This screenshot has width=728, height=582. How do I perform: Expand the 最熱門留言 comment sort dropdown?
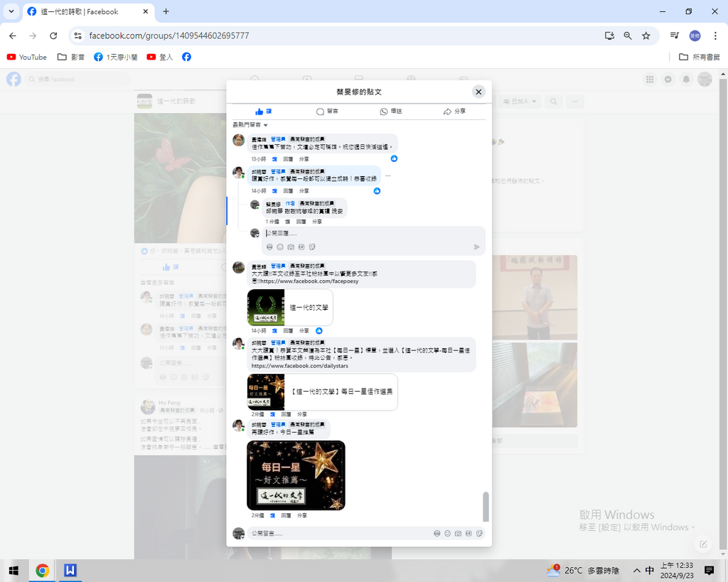click(250, 125)
